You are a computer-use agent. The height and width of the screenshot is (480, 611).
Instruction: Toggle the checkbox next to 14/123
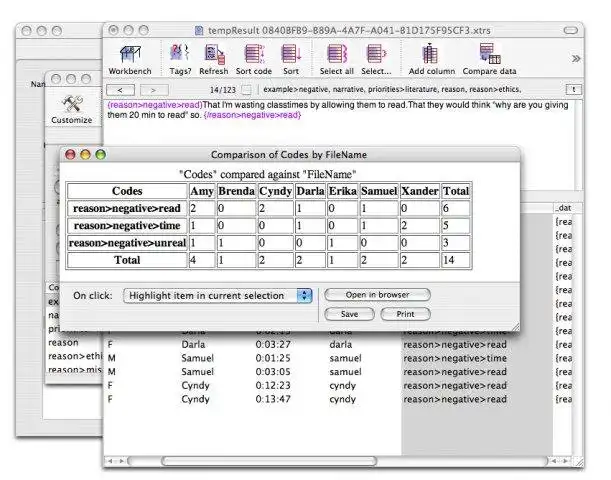(246, 90)
